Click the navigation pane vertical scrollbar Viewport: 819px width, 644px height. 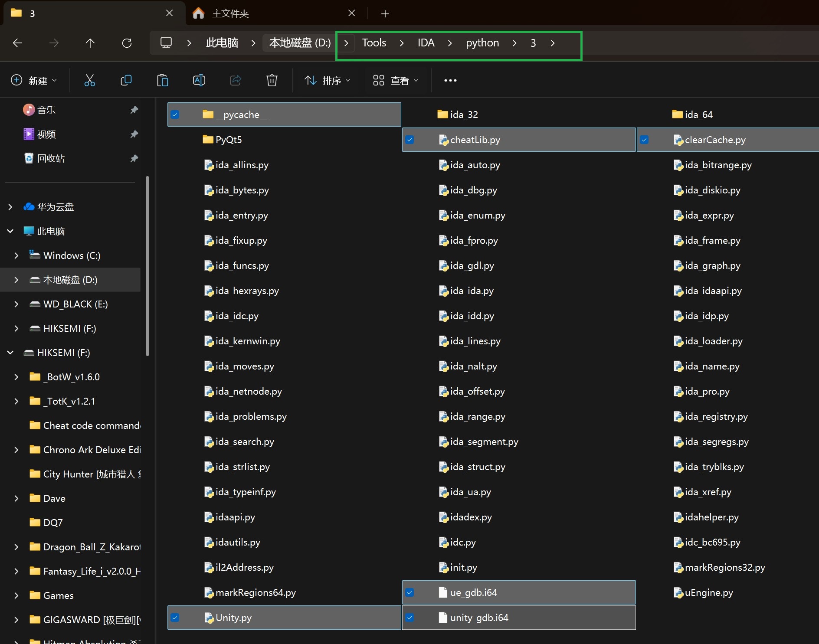pos(147,266)
